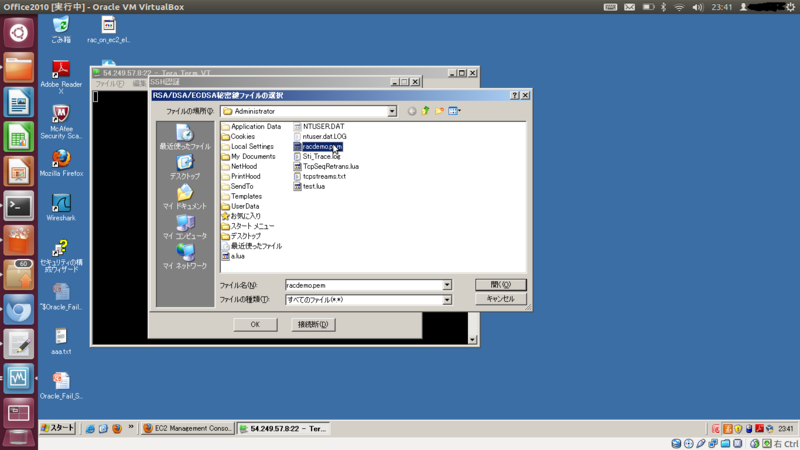Expand quick launch overflow chevron
Image resolution: width=800 pixels, height=450 pixels.
pyautogui.click(x=131, y=428)
